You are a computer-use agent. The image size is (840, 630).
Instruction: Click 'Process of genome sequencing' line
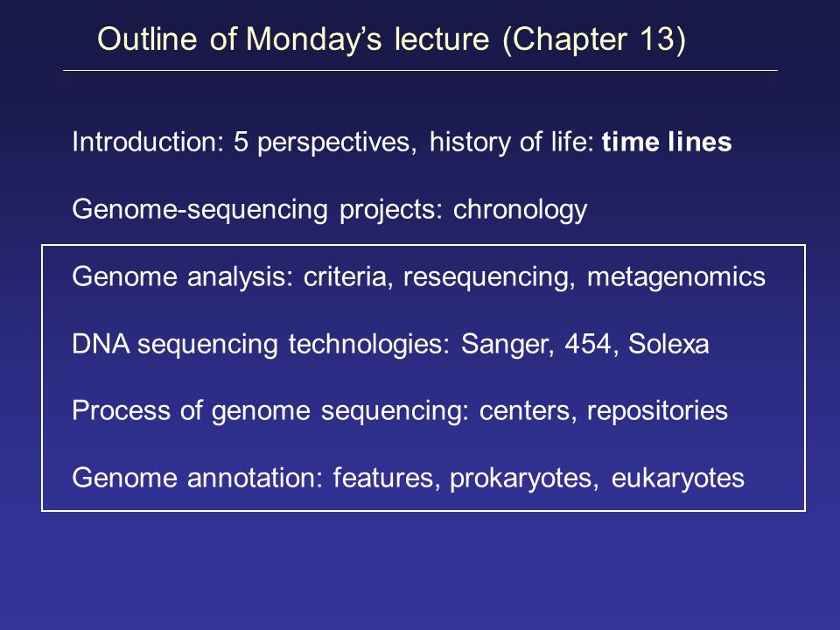tap(400, 411)
